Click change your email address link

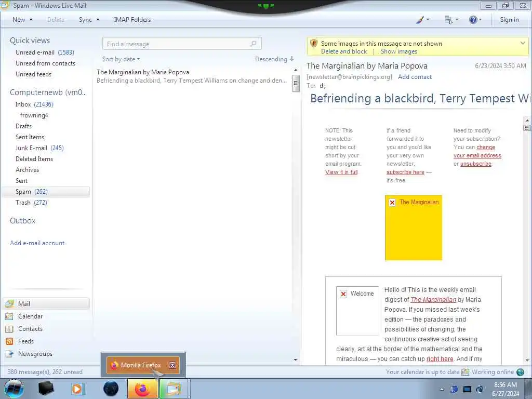[x=477, y=151]
